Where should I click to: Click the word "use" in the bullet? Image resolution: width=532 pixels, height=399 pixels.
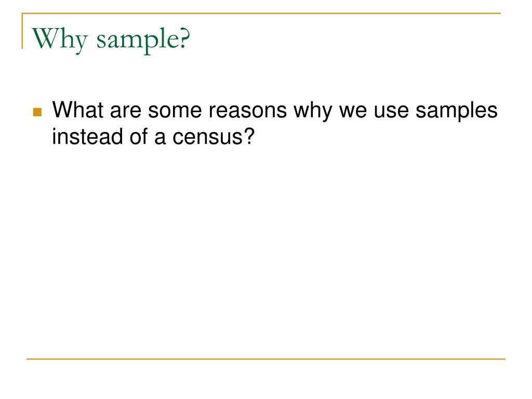tap(391, 111)
